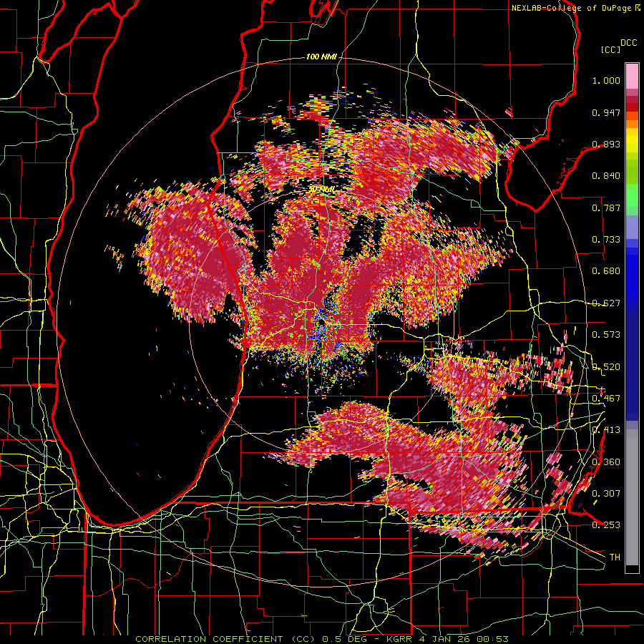Pick the 0.467 legend value

[x=606, y=399]
